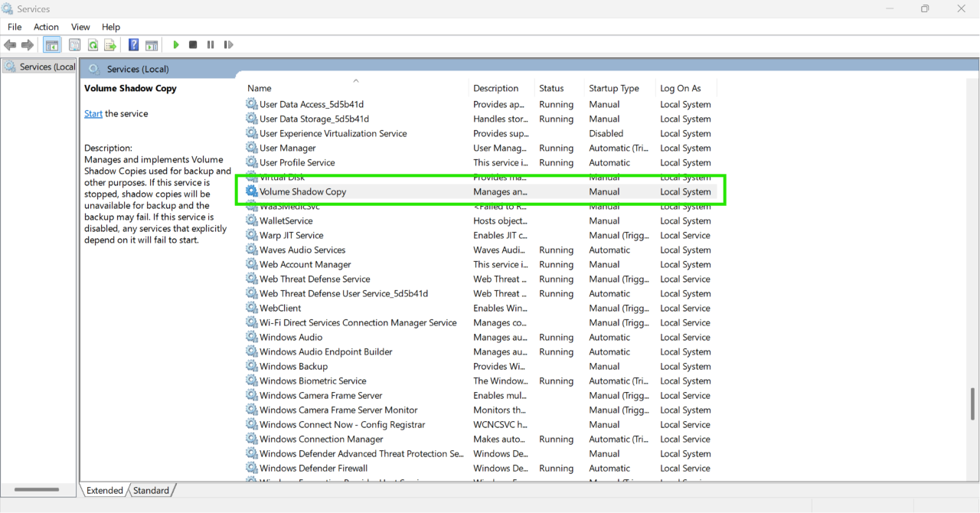The height and width of the screenshot is (513, 980).
Task: Click 'Hosts object...' description of WalletService
Action: pos(500,221)
